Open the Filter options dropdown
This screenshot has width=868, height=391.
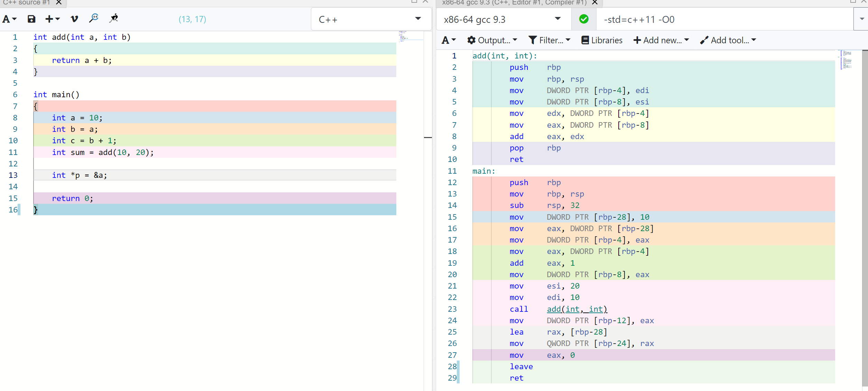(x=549, y=40)
